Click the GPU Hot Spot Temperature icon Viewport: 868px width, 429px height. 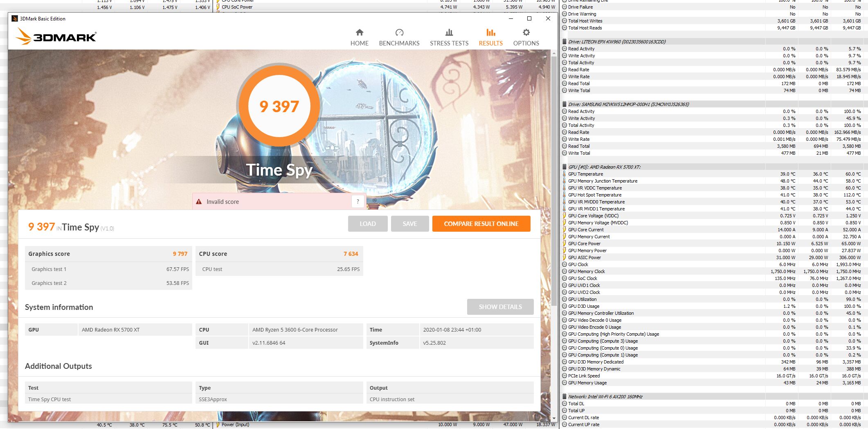(x=564, y=195)
